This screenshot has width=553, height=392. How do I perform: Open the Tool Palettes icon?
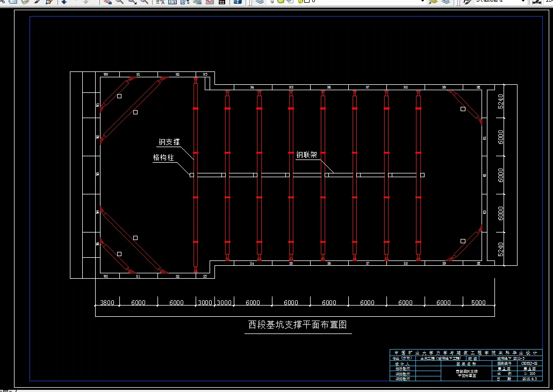pyautogui.click(x=185, y=2)
